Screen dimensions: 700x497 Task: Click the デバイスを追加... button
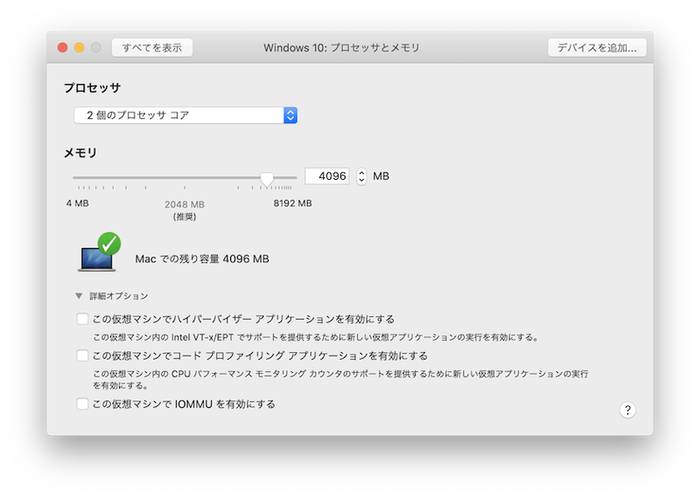click(597, 47)
